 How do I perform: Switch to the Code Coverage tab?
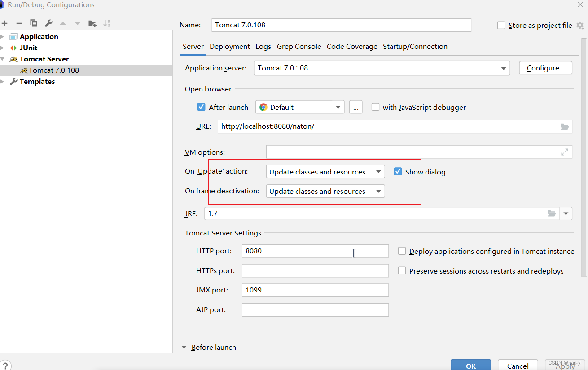pyautogui.click(x=352, y=47)
